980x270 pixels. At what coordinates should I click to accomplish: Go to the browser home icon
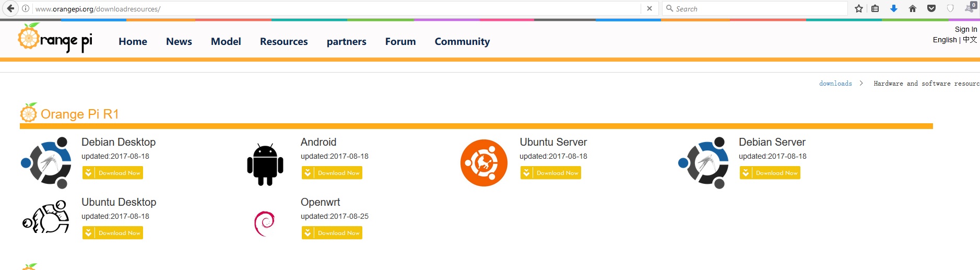(x=913, y=8)
